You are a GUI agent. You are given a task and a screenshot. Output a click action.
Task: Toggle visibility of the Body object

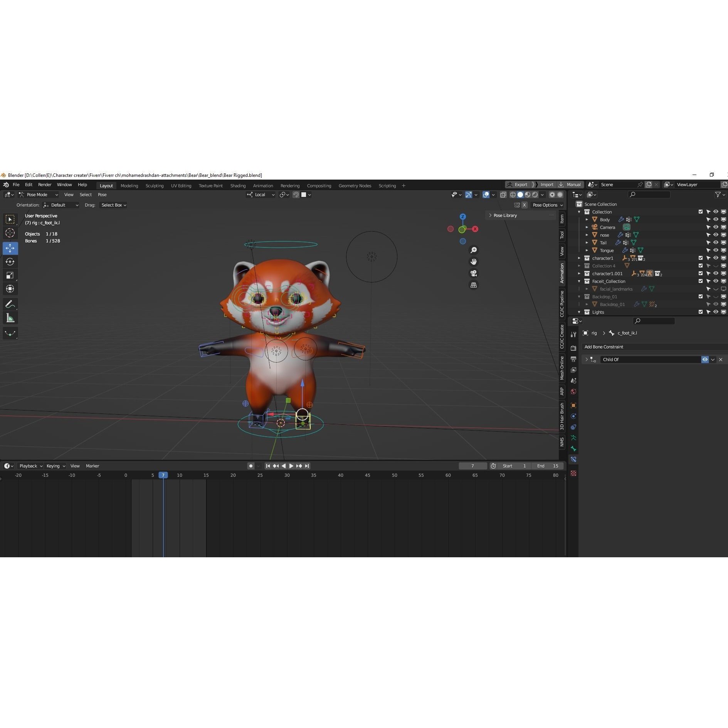click(716, 219)
